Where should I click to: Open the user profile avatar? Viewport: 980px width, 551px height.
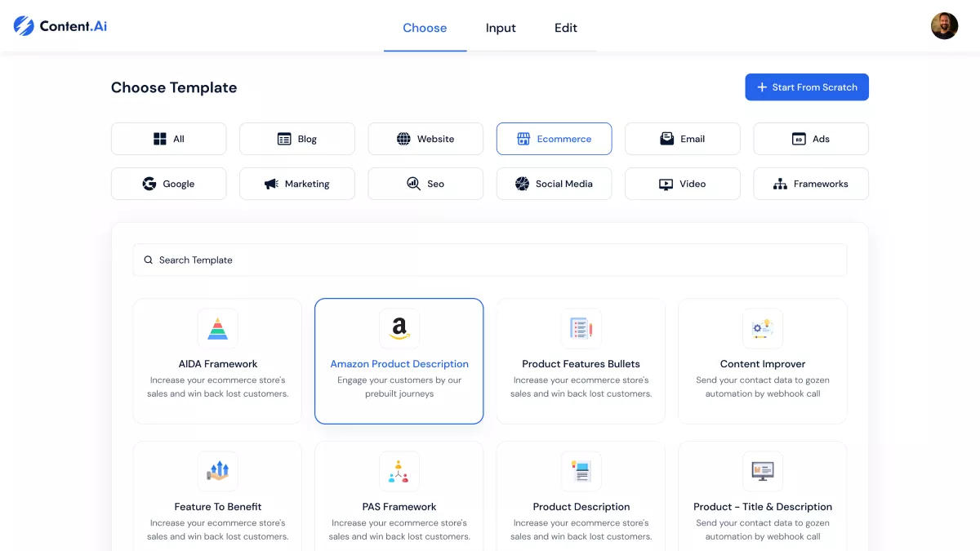944,26
